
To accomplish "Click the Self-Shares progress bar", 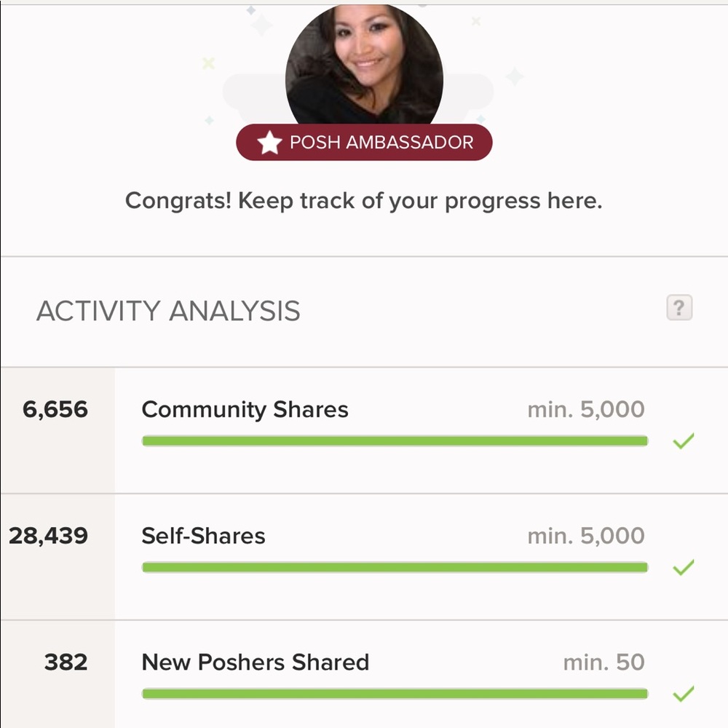I will pos(395,568).
